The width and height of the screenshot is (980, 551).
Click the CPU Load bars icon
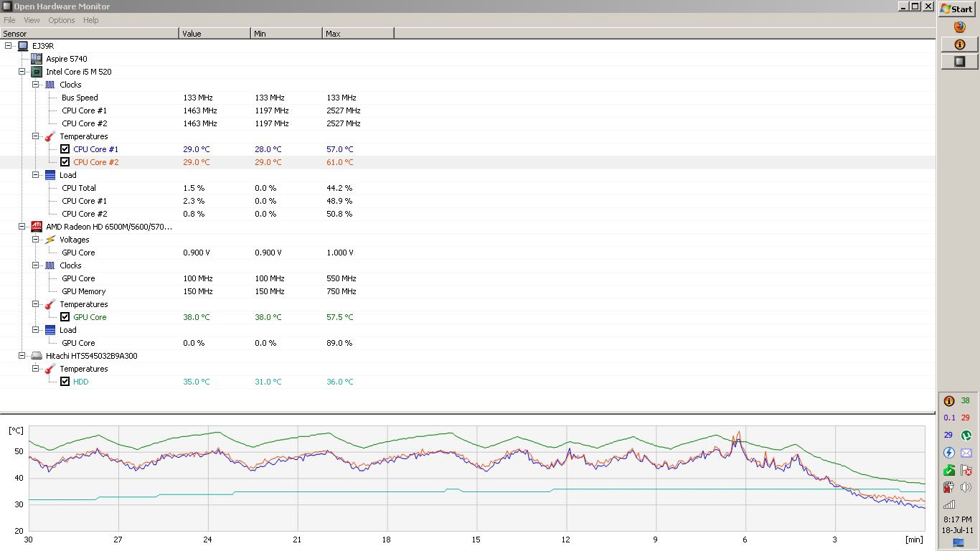tap(50, 175)
